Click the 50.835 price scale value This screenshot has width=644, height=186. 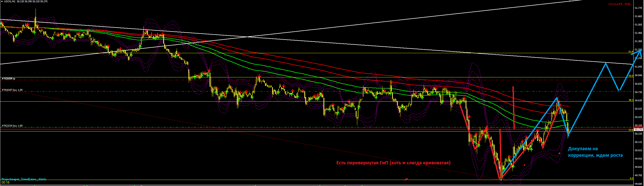click(x=638, y=84)
